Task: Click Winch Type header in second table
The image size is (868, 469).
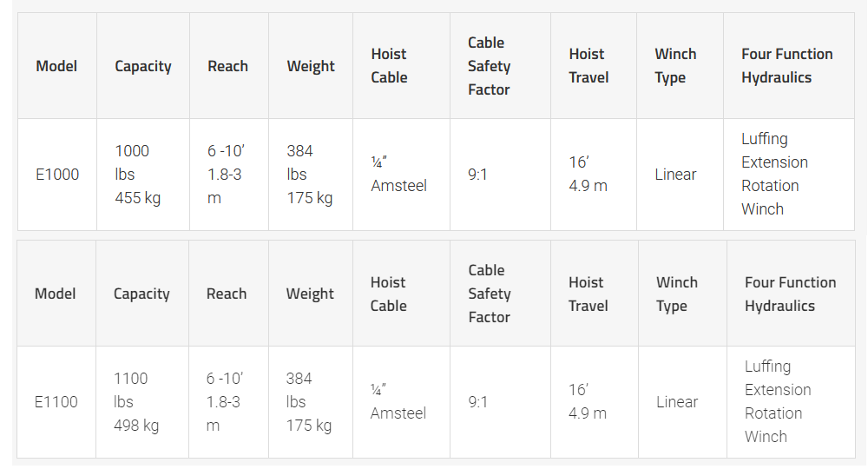Action: tap(677, 294)
